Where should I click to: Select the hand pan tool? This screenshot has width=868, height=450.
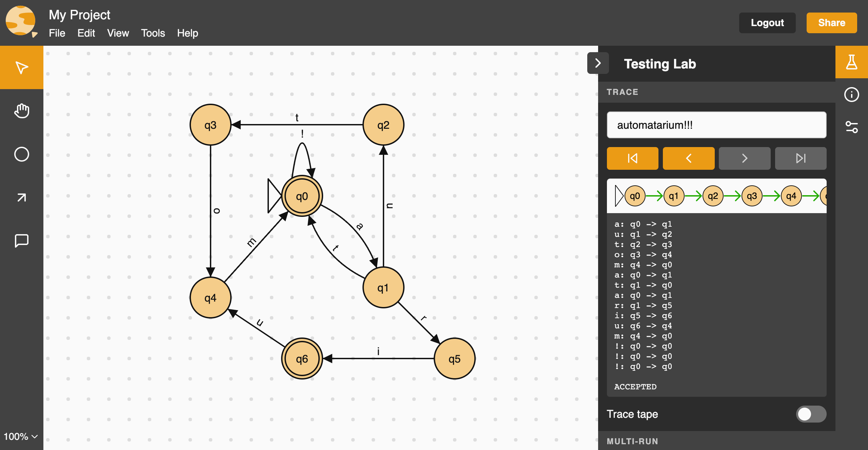coord(21,111)
